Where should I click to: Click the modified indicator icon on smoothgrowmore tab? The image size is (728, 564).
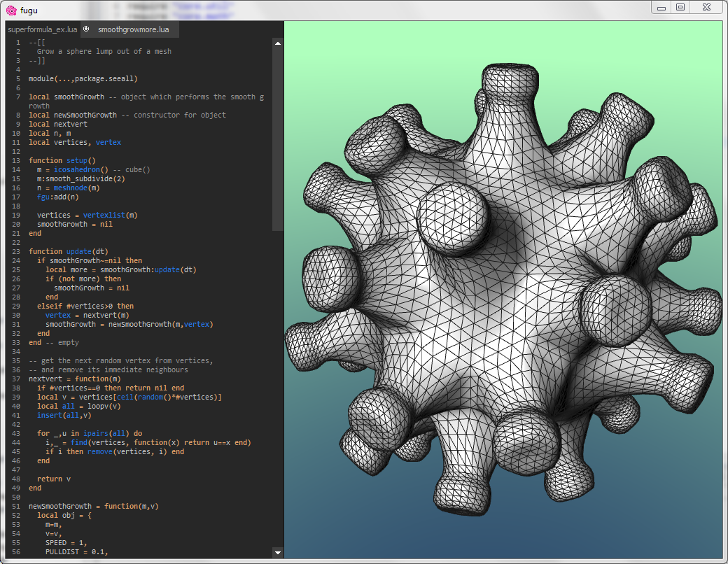(x=86, y=29)
